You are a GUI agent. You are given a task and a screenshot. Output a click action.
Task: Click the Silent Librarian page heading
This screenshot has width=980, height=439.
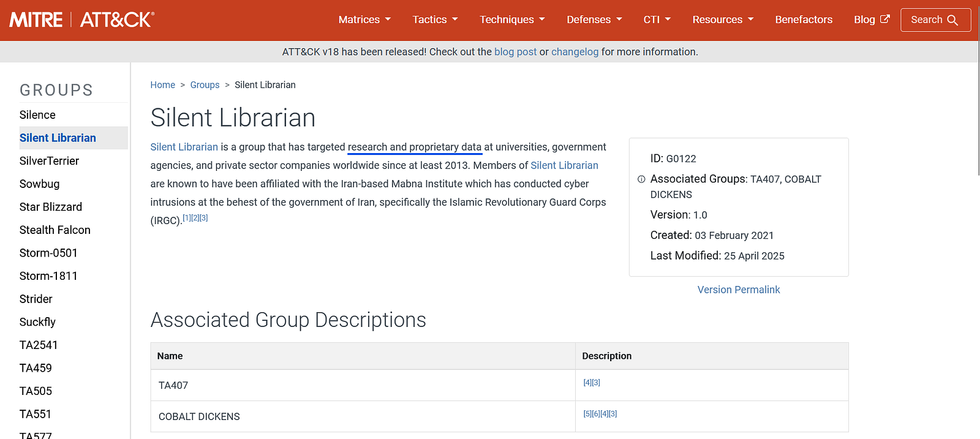tap(233, 118)
